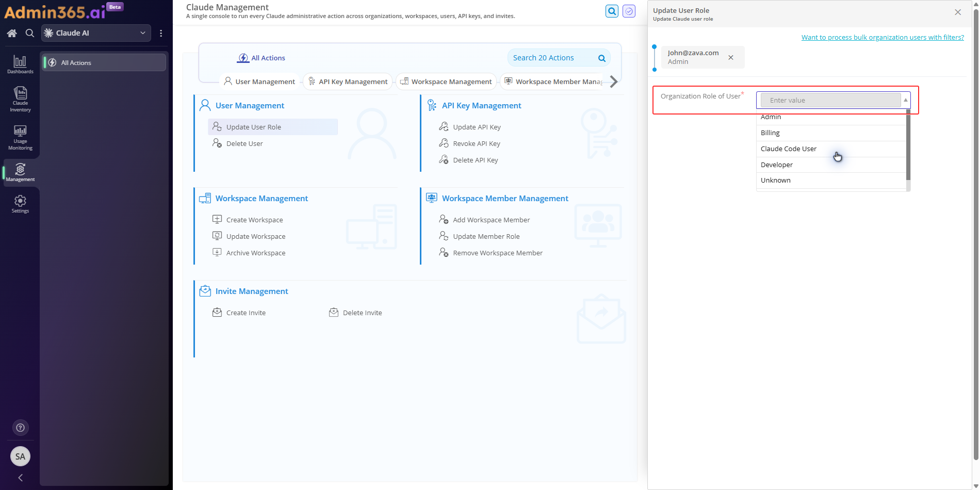Select the Create Invite action
Screen dimensions: 980x490
pos(246,313)
